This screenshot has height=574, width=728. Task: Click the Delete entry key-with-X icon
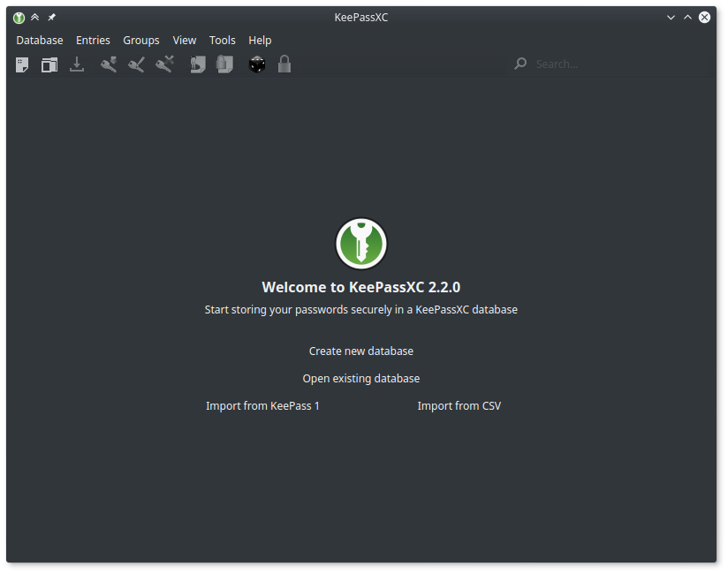coord(164,64)
